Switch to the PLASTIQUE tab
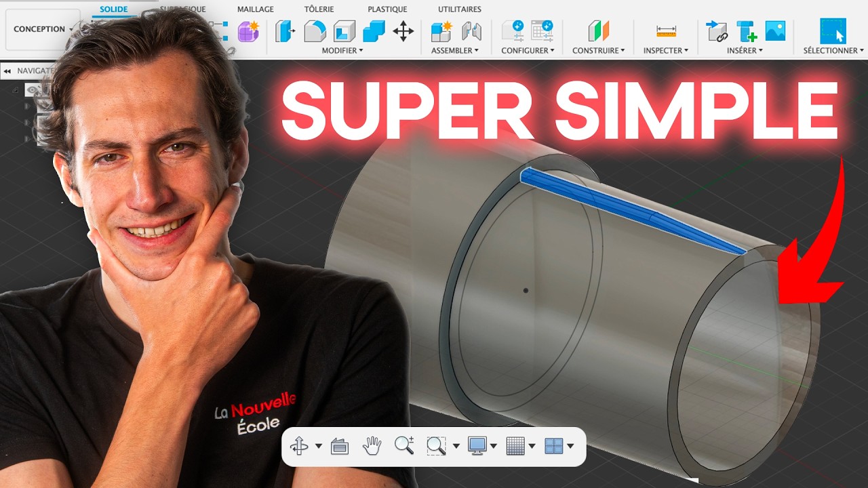The width and height of the screenshot is (868, 488). coord(387,9)
